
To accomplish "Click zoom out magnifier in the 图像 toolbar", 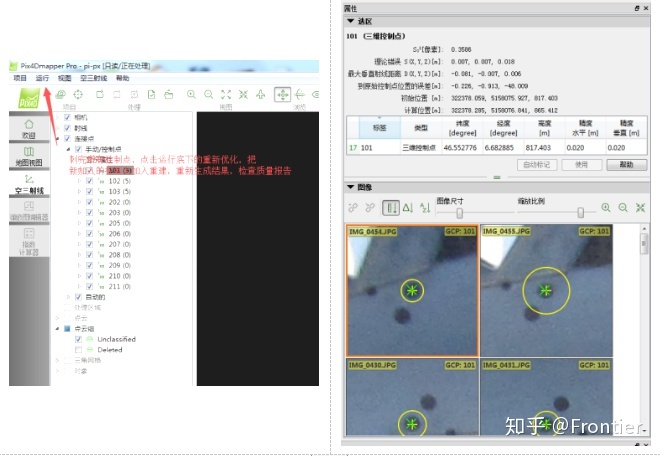I will click(x=623, y=208).
